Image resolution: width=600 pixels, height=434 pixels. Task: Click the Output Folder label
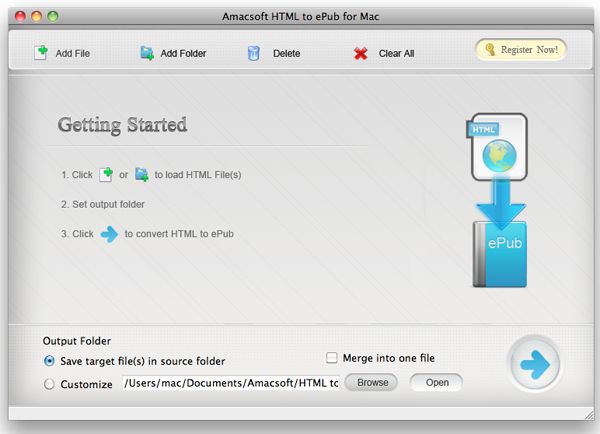coord(77,341)
